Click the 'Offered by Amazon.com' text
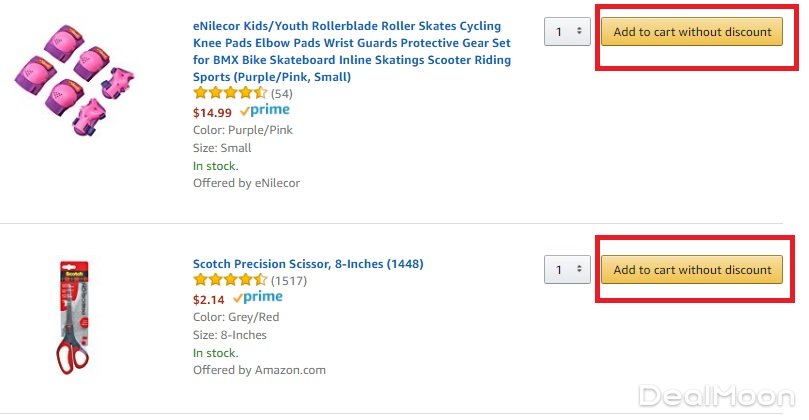The image size is (809, 420). 259,370
